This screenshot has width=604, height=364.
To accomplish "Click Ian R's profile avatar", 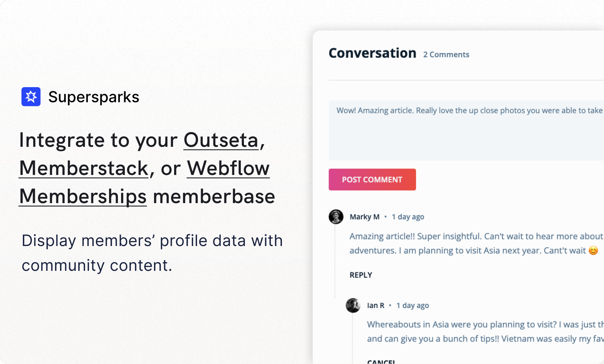I will 353,305.
